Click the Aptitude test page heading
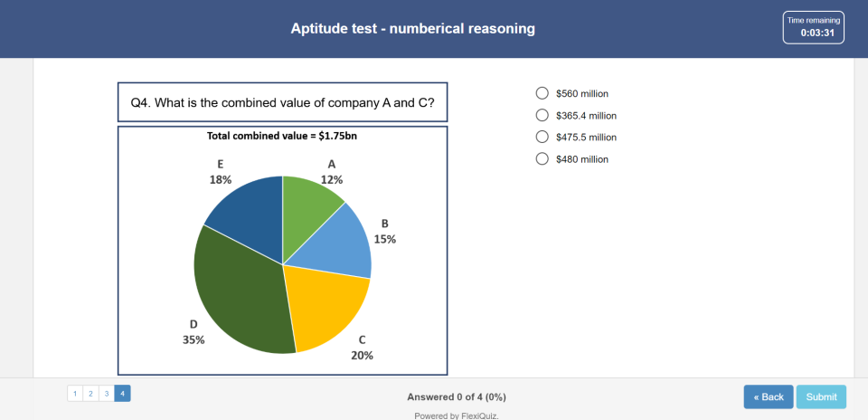 click(x=412, y=29)
